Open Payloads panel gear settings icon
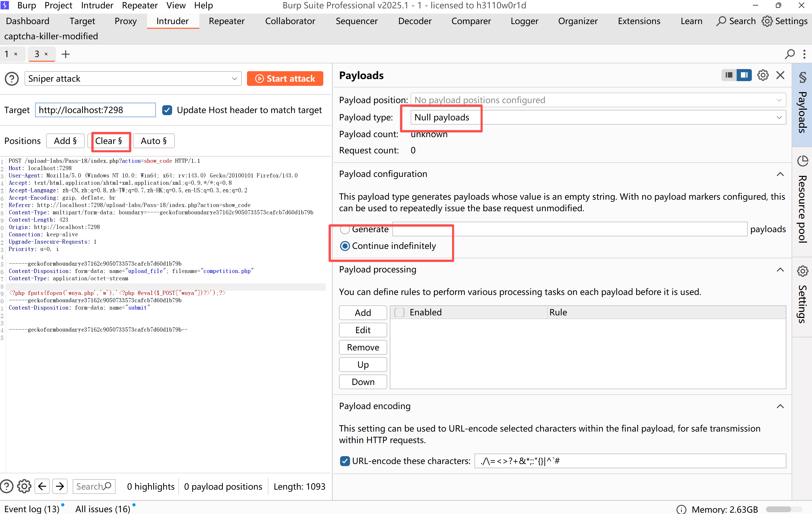 pos(763,75)
